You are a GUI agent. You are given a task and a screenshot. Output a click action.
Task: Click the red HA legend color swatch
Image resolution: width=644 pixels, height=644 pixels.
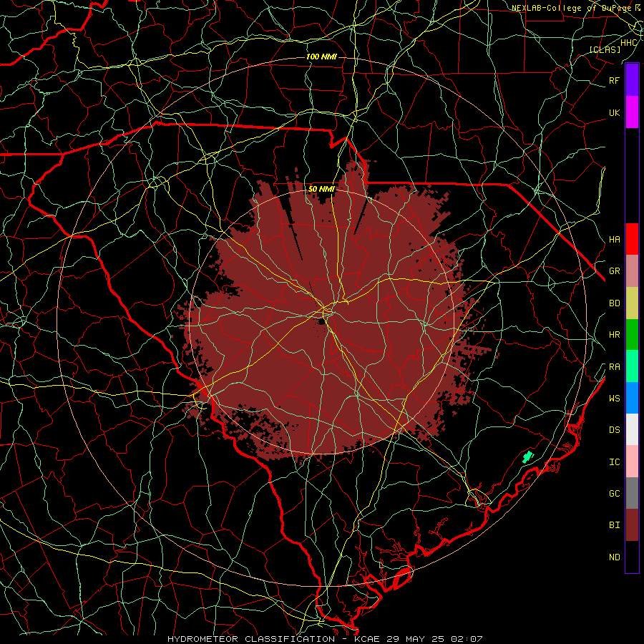(x=632, y=239)
